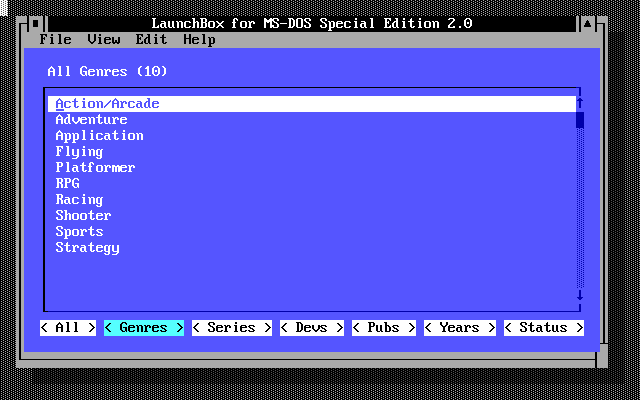640x400 pixels.
Task: Click the < Years > button
Action: tap(460, 328)
